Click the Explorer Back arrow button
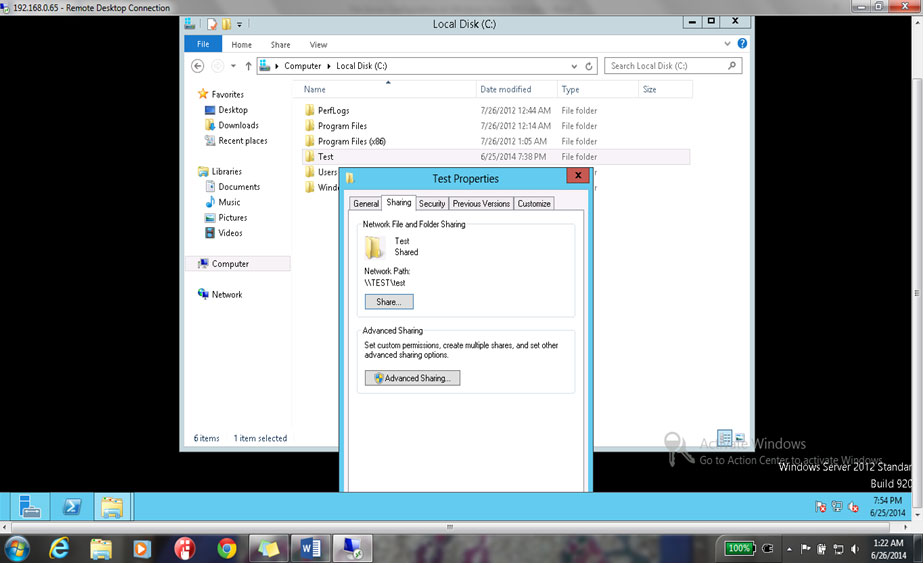Image resolution: width=924 pixels, height=565 pixels. (x=198, y=66)
